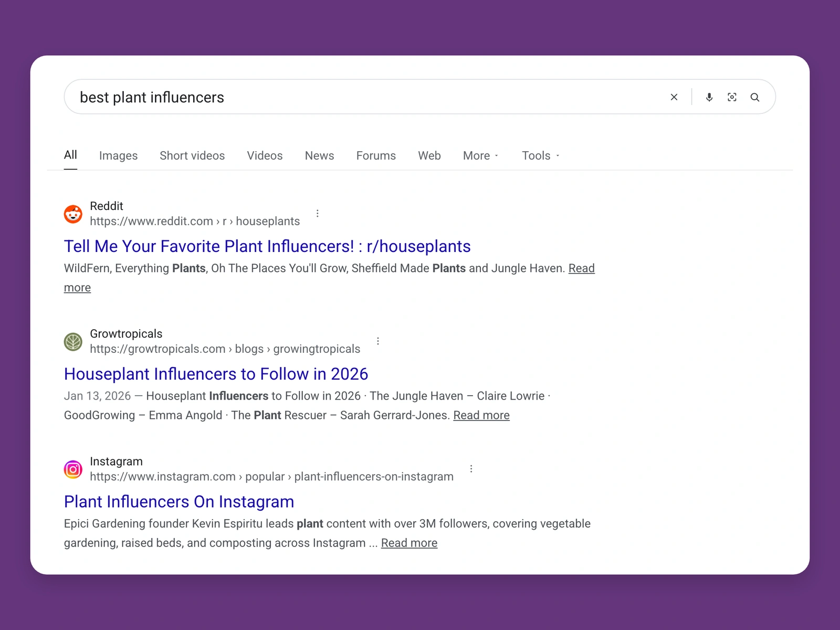Start voice search with the microphone icon
The width and height of the screenshot is (840, 630).
click(x=709, y=97)
